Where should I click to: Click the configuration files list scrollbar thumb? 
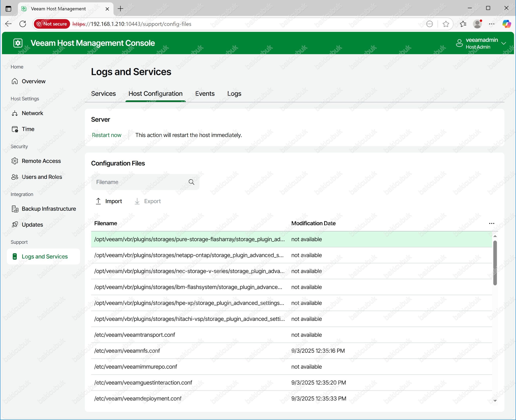[x=495, y=263]
